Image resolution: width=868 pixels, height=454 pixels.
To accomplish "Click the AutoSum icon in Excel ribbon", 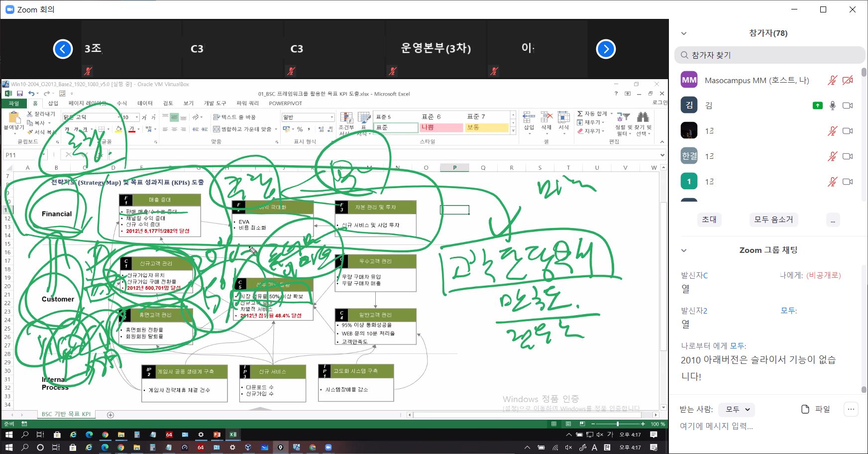I will pyautogui.click(x=580, y=114).
